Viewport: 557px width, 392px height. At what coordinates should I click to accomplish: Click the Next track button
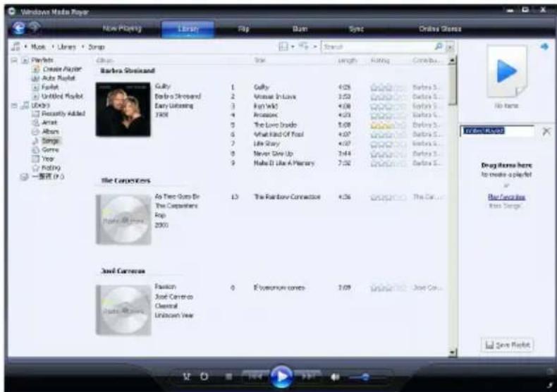[x=308, y=376]
